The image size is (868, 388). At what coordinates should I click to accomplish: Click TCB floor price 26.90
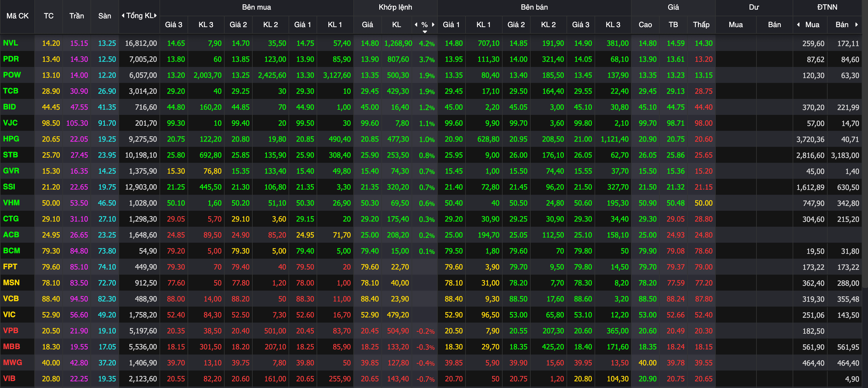pyautogui.click(x=107, y=91)
